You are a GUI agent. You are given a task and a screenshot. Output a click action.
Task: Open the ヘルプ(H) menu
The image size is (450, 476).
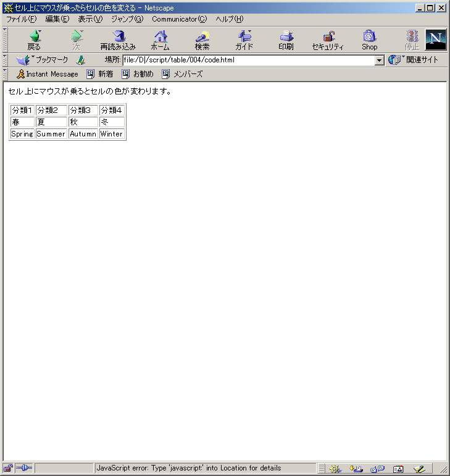click(x=230, y=19)
